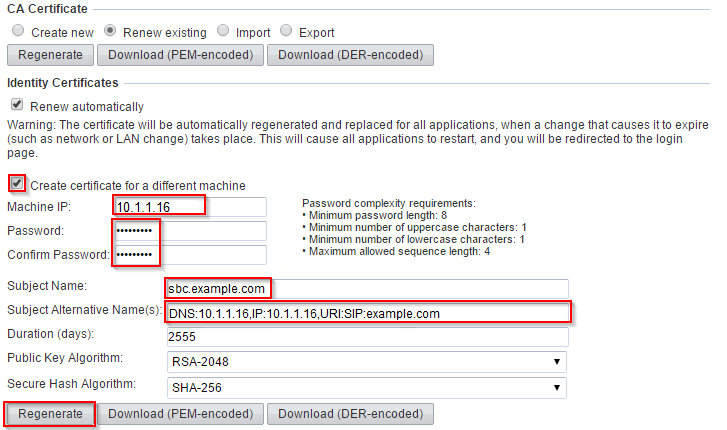The width and height of the screenshot is (727, 430).
Task: Uncheck Create certificate for a different machine
Action: [17, 183]
